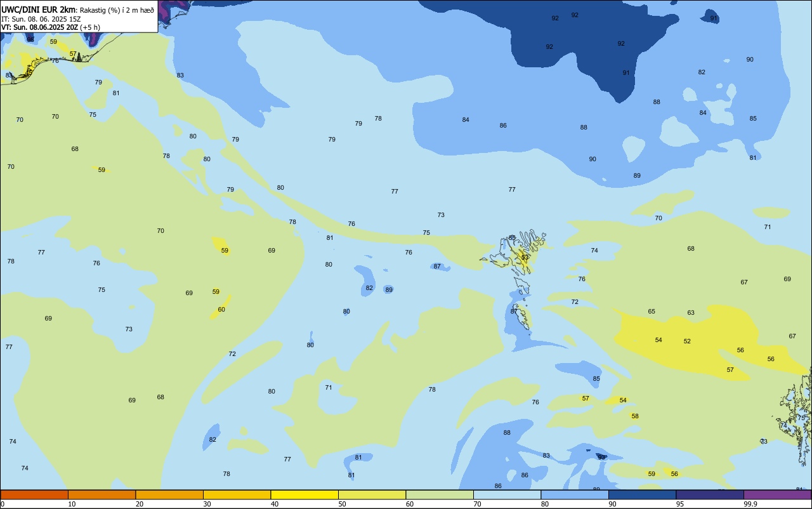This screenshot has width=812, height=509.
Task: Click the legend tick label "20"
Action: pos(140,504)
